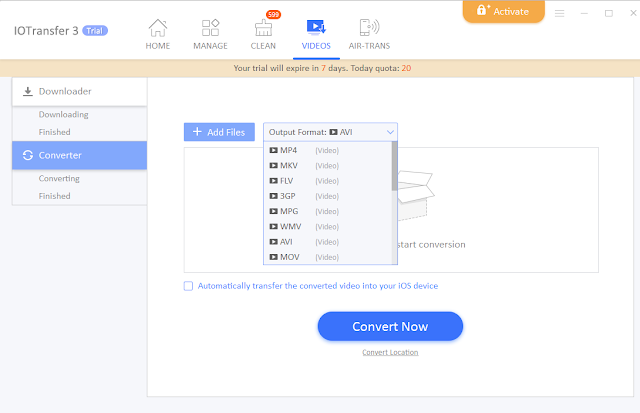Choose MKV video format
The image size is (640, 413).
click(327, 165)
